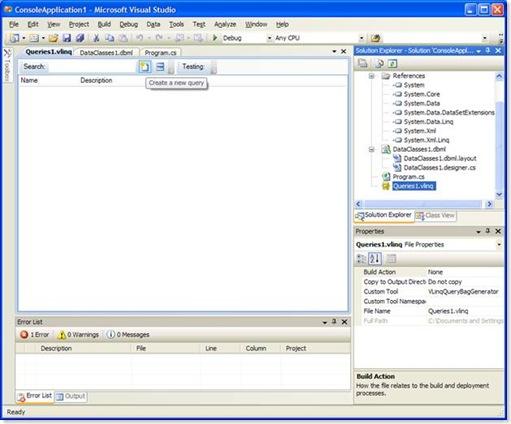
Task: Open the Any CPU platform dropdown
Action: (362, 38)
